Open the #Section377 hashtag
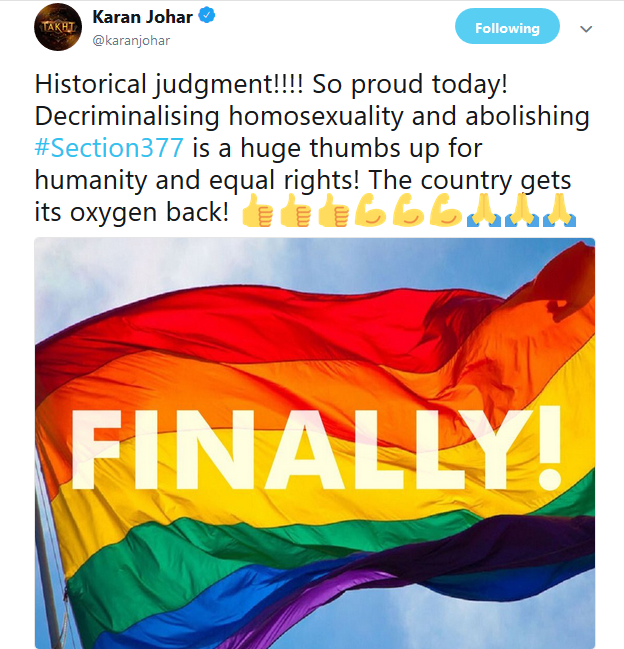 (109, 148)
